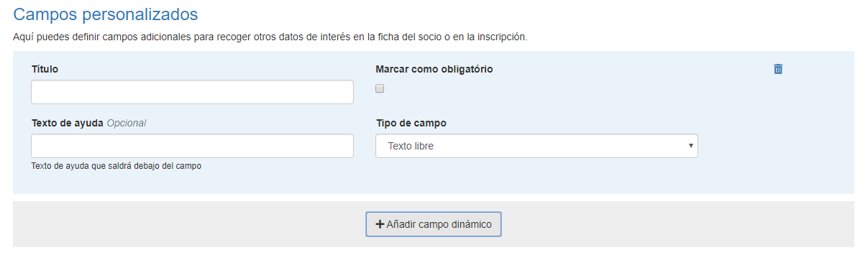Viewport: 868px width, 263px height.
Task: Click the arrow of Texto libre select
Action: 690,146
